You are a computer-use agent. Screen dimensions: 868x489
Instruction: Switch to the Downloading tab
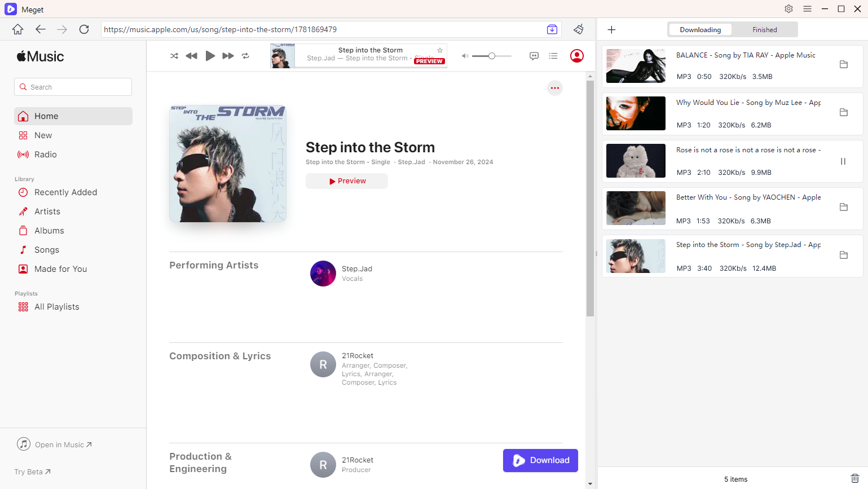700,30
